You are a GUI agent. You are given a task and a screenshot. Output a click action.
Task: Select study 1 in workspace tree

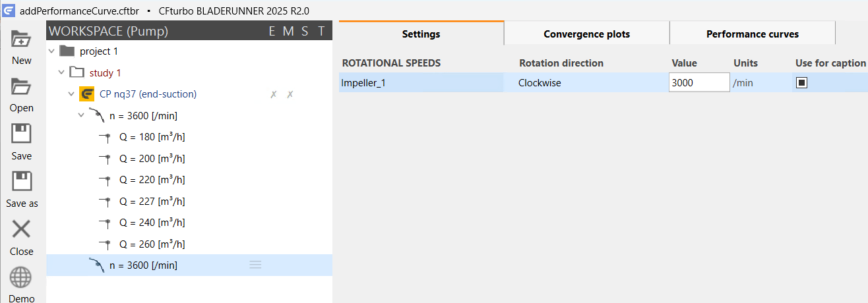tap(106, 72)
